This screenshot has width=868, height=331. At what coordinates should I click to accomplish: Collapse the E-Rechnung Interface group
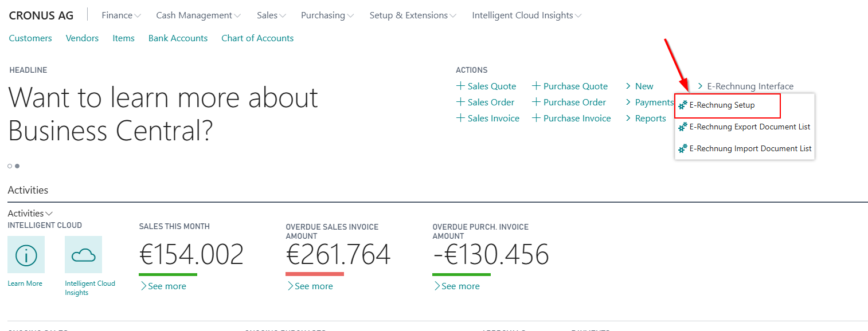[745, 86]
